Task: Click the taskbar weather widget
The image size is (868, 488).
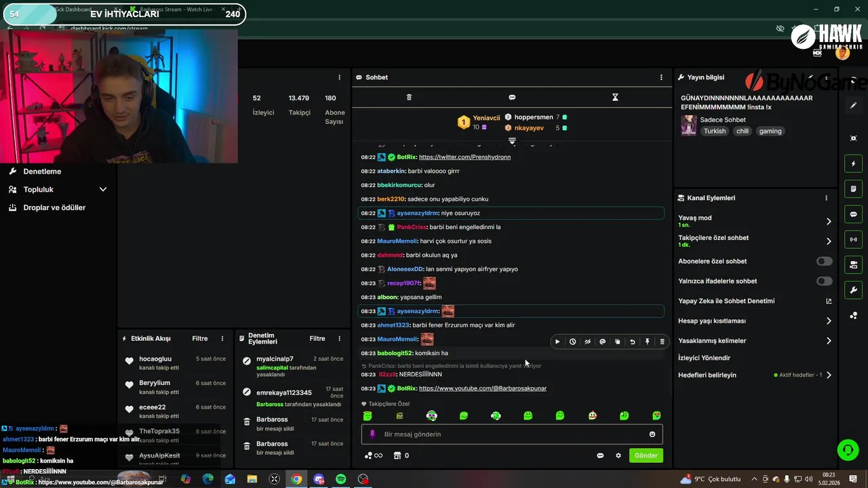Action: point(711,479)
